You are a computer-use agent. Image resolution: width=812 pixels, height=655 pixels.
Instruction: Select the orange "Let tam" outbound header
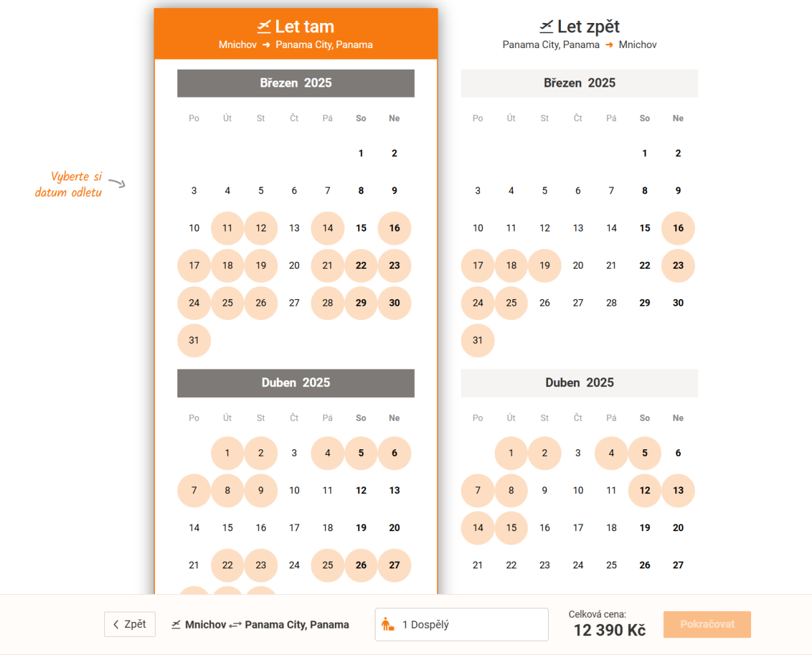pos(296,34)
